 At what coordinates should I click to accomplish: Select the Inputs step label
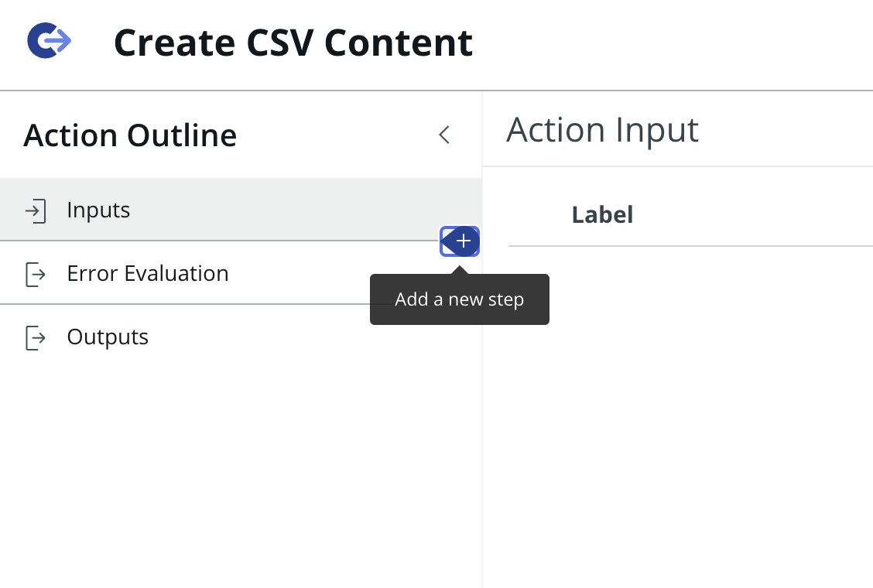pyautogui.click(x=98, y=210)
